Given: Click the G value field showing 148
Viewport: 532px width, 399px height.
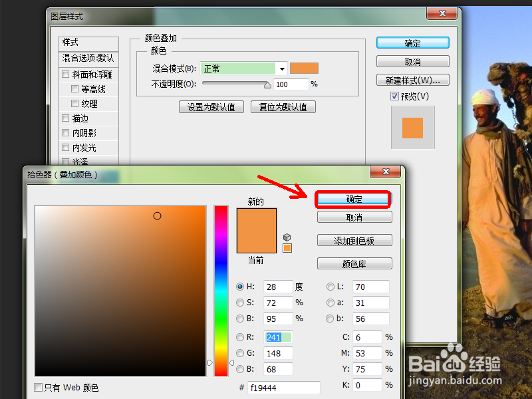Looking at the screenshot, I should click(x=278, y=353).
